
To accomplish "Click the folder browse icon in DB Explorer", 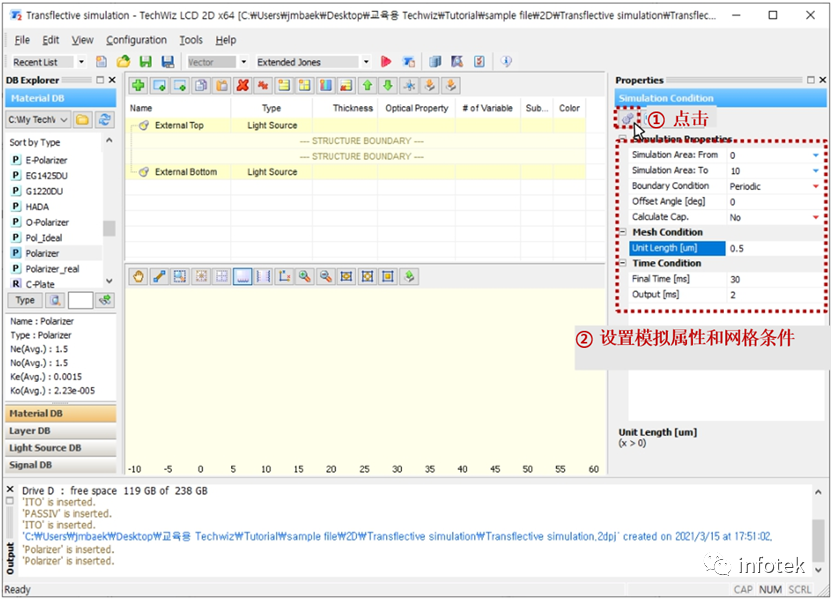I will point(82,120).
